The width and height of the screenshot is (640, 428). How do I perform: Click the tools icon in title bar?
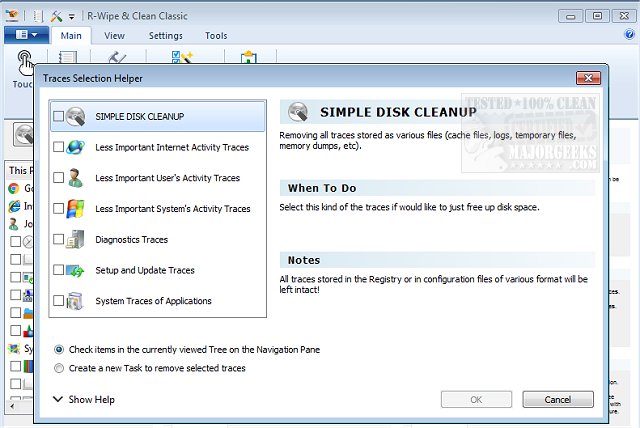pos(56,16)
